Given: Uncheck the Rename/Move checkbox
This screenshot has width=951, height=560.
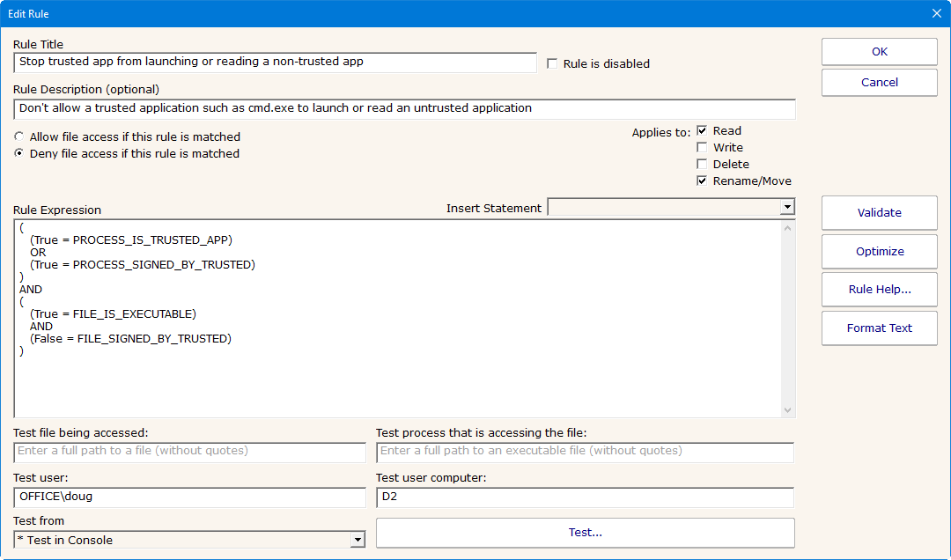Looking at the screenshot, I should pyautogui.click(x=702, y=181).
